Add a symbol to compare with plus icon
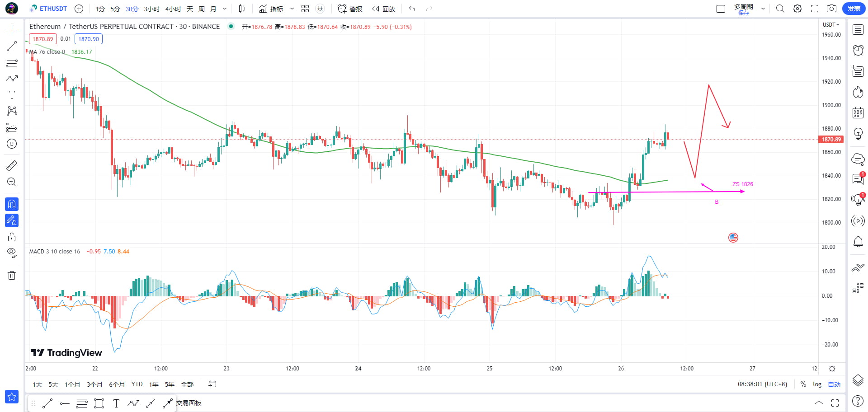Image resolution: width=868 pixels, height=412 pixels. coord(79,9)
